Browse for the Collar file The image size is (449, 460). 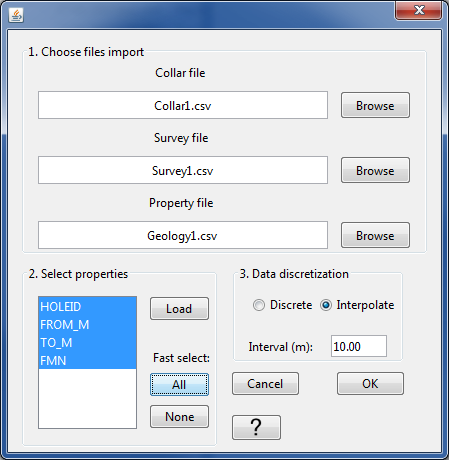coord(375,105)
